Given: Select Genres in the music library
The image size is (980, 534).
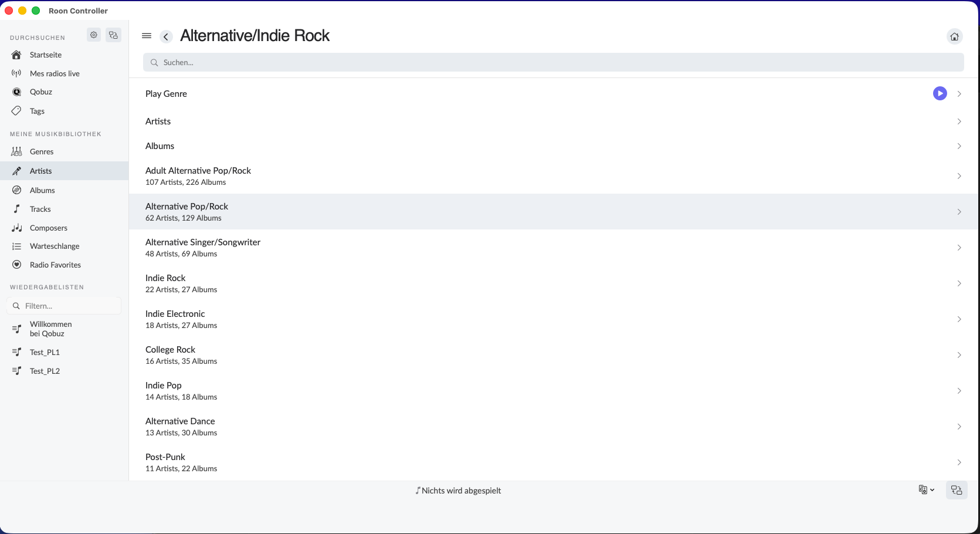Looking at the screenshot, I should pyautogui.click(x=42, y=151).
